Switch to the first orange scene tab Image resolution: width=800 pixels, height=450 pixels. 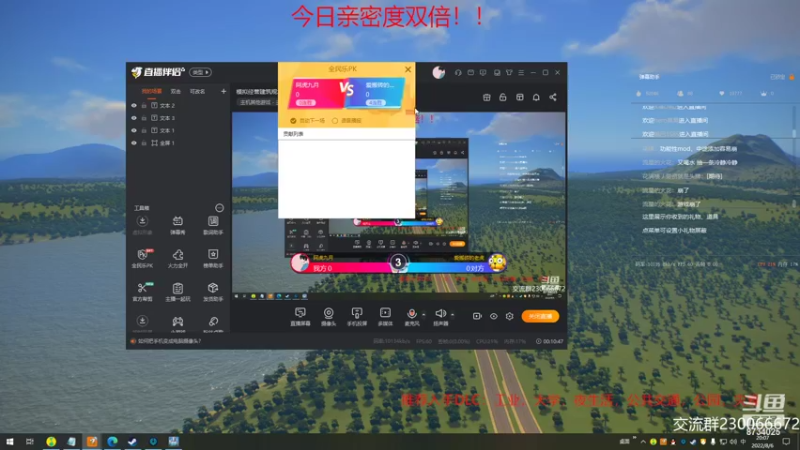(x=152, y=91)
